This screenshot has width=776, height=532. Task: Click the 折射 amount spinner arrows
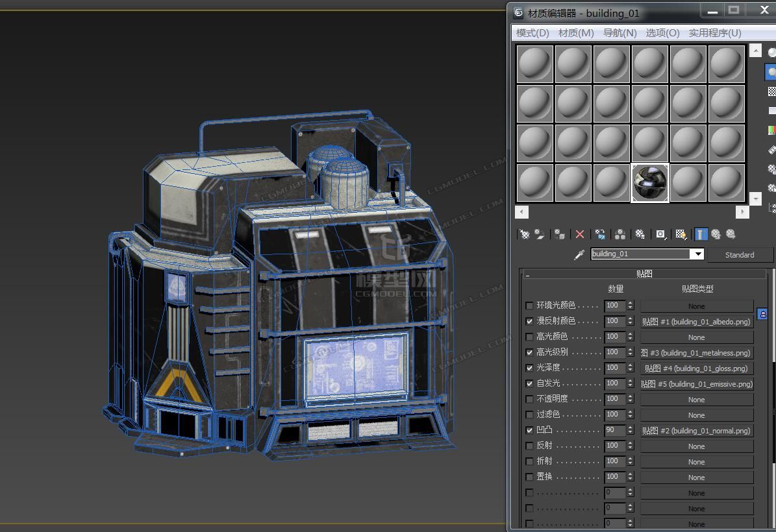click(631, 461)
